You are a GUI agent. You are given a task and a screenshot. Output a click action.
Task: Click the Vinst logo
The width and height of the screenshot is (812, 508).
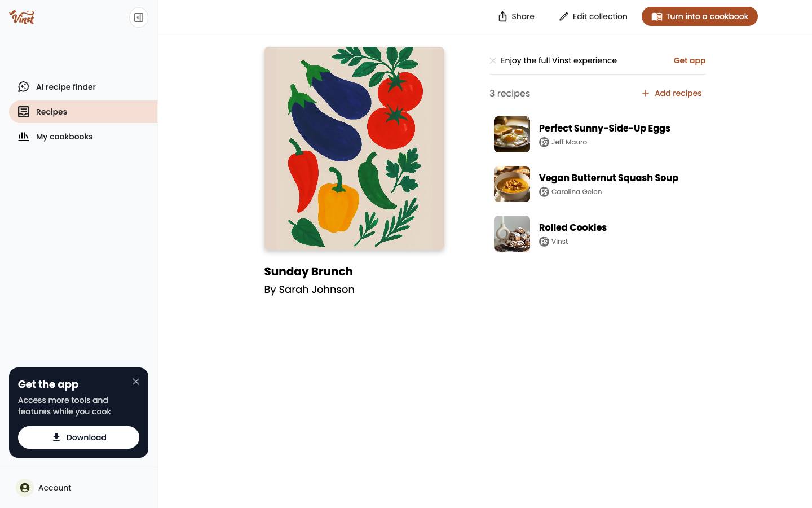point(21,17)
